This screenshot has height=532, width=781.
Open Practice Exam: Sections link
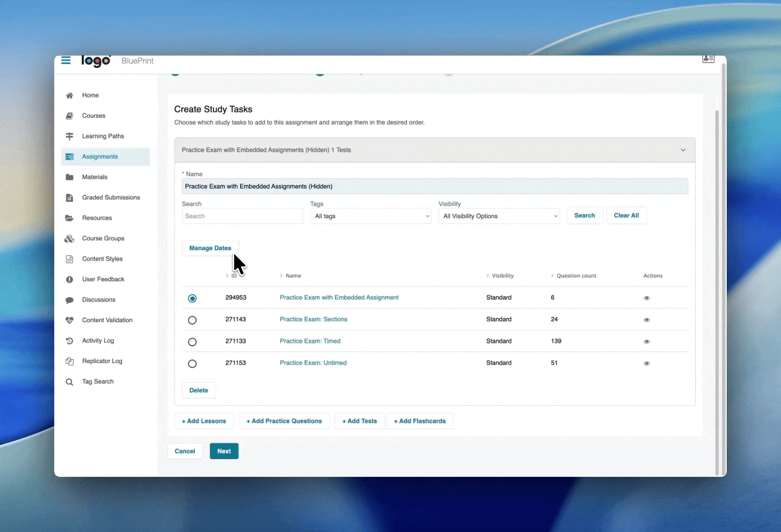coord(314,319)
